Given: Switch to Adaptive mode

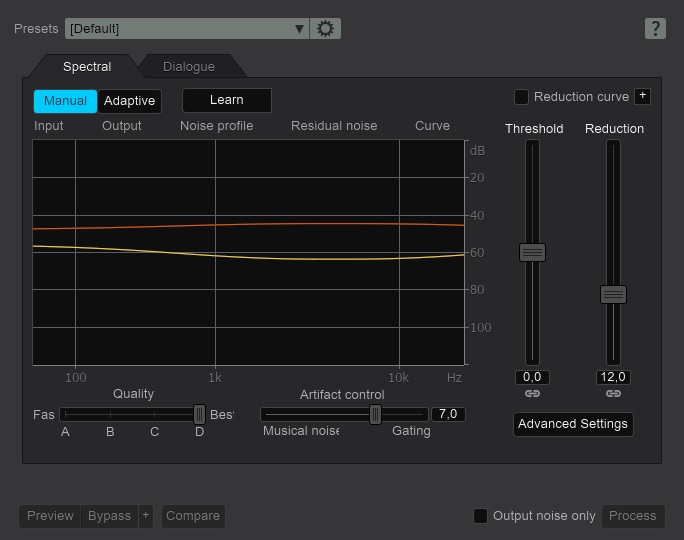Looking at the screenshot, I should point(129,101).
